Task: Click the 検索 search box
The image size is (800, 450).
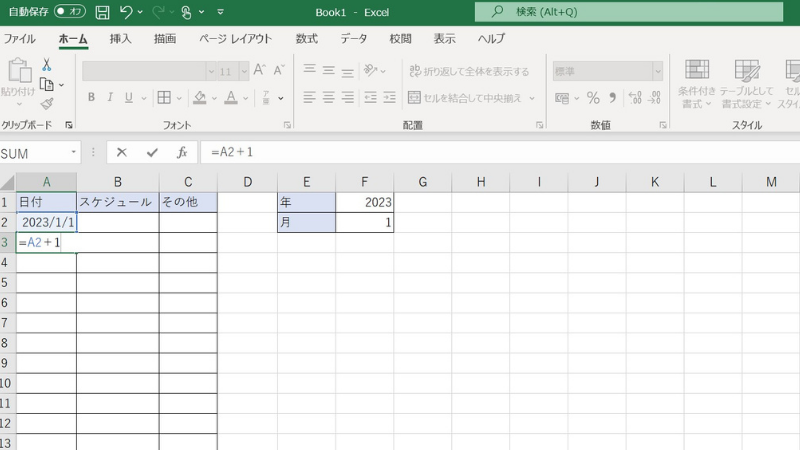Action: 610,12
